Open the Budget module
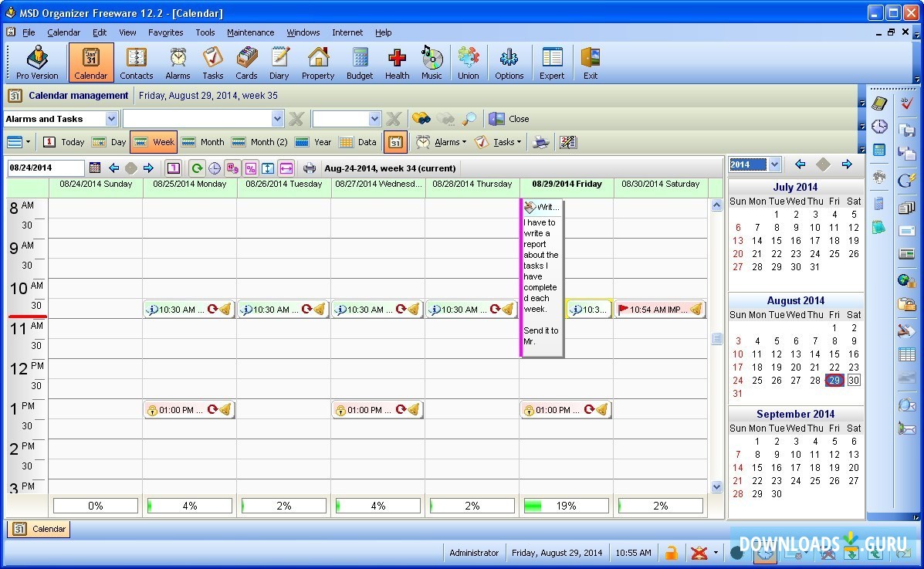 [359, 63]
